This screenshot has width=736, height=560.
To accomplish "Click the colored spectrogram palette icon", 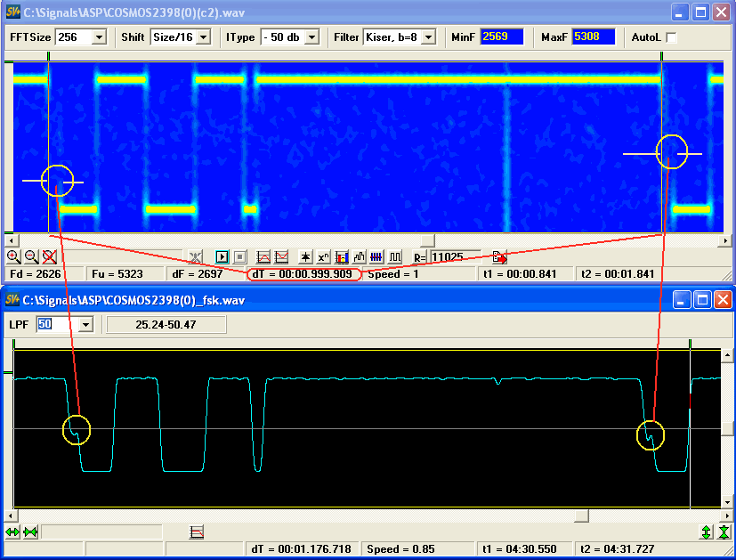I will point(341,256).
